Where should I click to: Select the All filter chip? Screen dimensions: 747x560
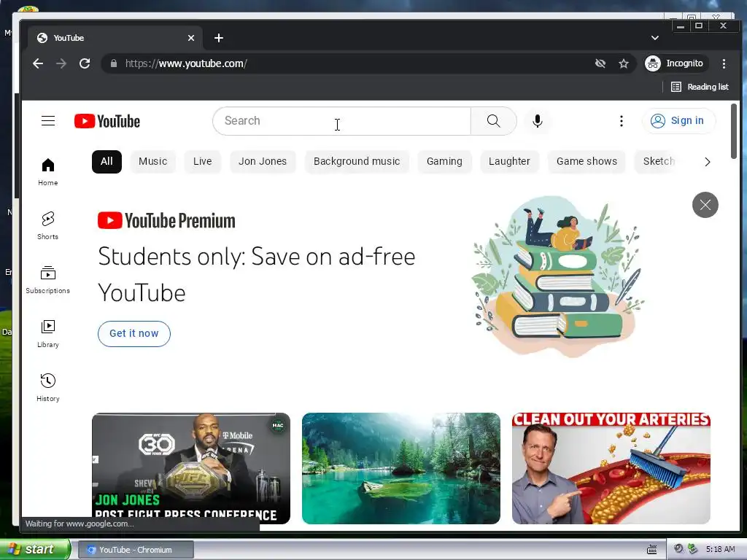click(107, 161)
